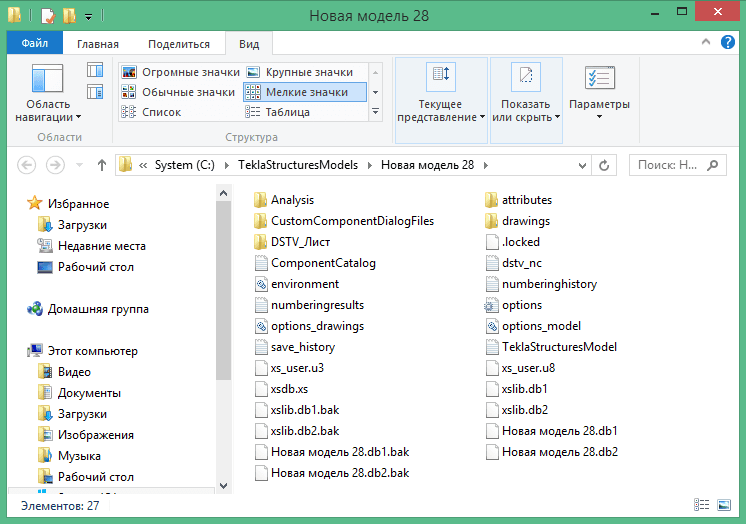Image resolution: width=746 pixels, height=524 pixels.
Task: Select Мелкие значки layout
Action: (304, 92)
